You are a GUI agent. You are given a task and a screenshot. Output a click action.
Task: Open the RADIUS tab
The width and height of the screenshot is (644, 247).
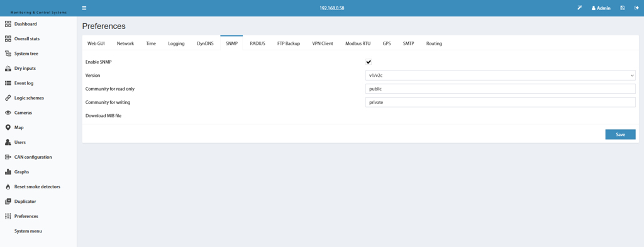[x=257, y=43]
